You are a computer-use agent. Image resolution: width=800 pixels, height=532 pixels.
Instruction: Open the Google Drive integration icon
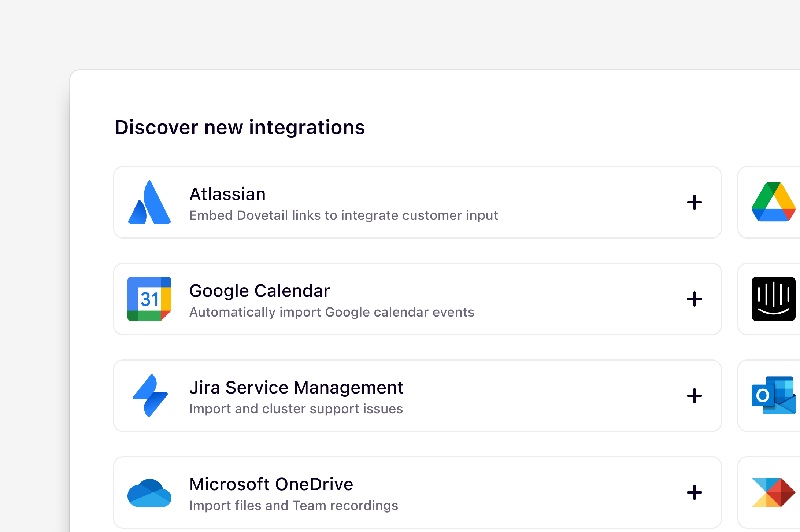coord(774,202)
